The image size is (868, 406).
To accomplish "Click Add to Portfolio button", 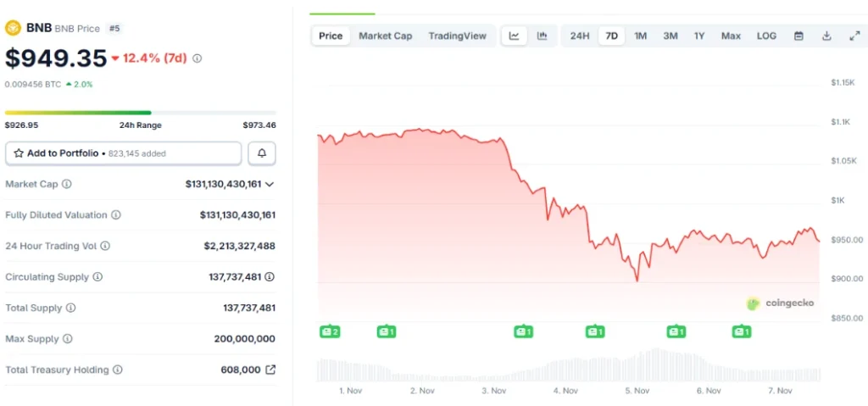I will point(123,153).
